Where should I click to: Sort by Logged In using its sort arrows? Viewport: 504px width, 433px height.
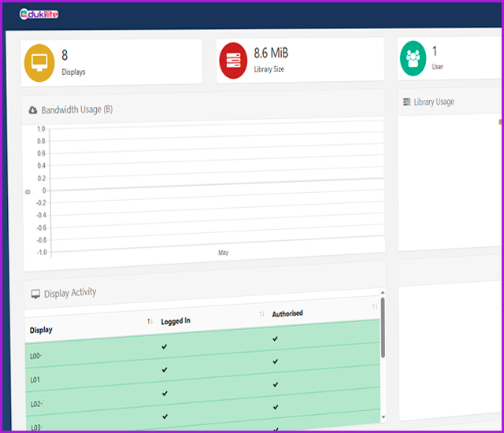click(x=261, y=314)
